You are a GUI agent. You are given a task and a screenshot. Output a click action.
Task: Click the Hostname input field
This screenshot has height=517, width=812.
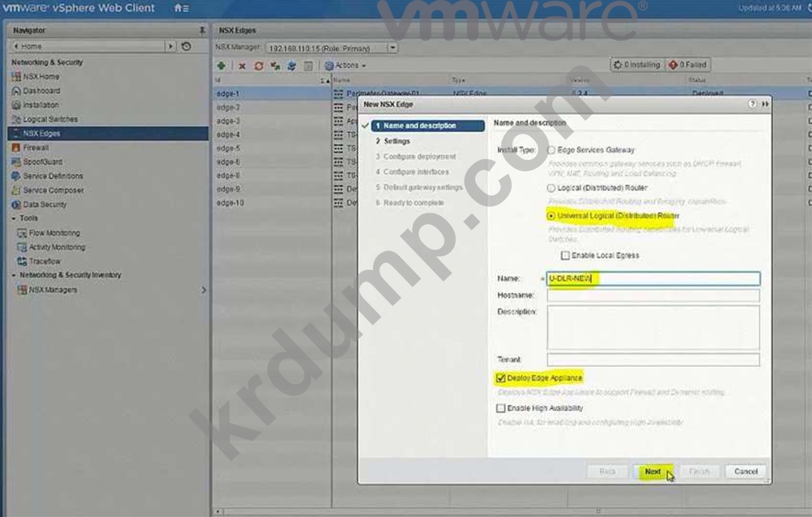coord(653,295)
